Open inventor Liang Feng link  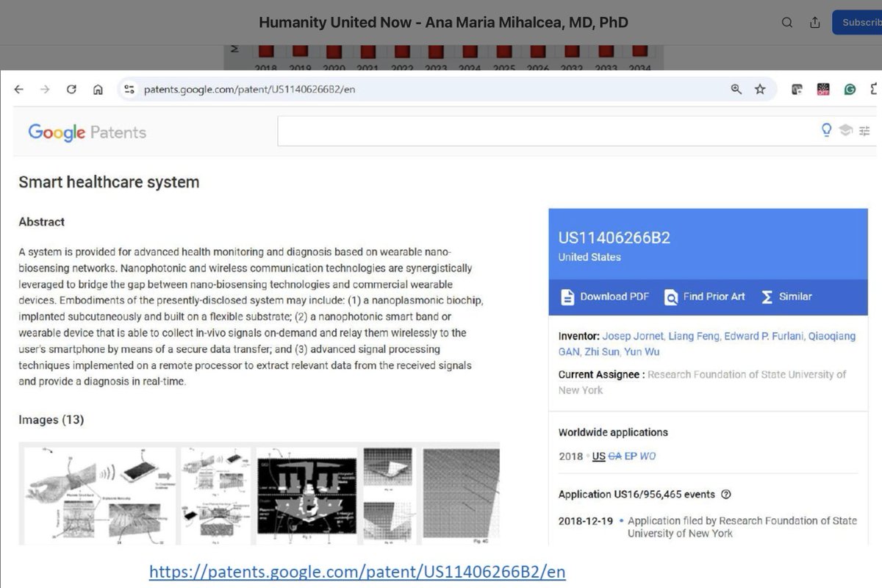692,336
